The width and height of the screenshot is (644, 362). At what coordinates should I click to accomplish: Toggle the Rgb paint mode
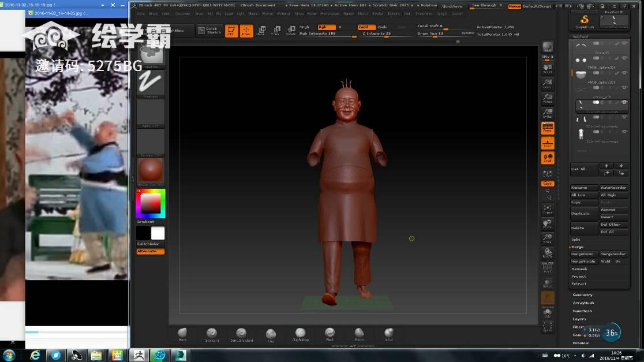coord(327,27)
